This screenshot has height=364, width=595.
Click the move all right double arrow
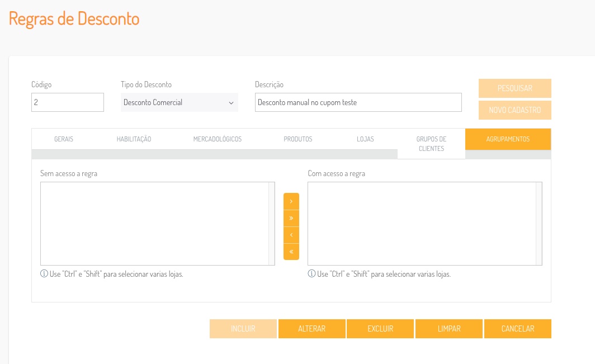(291, 218)
